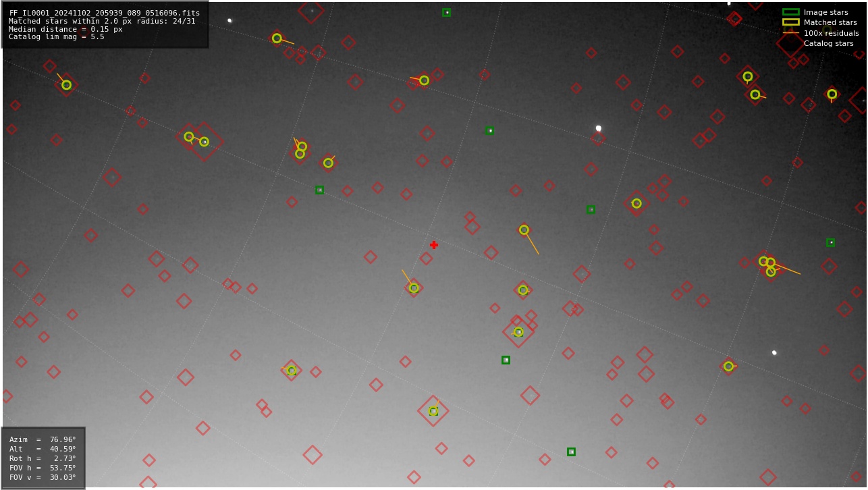Click the FF_IL0001_20241102_205939_089_0516096.fits file name
This screenshot has width=868, height=490.
(104, 13)
